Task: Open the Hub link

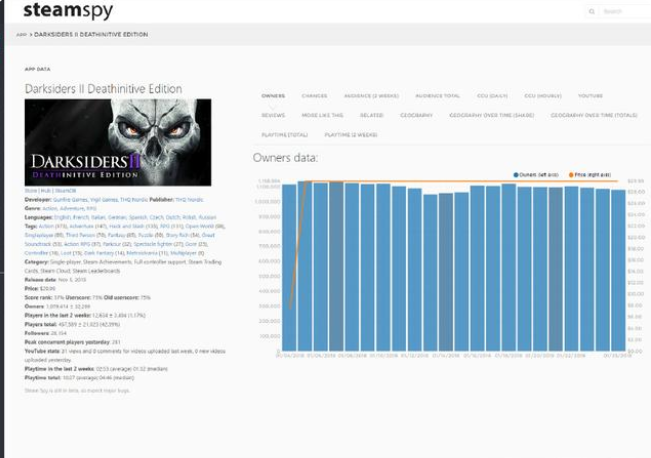Action: point(46,191)
